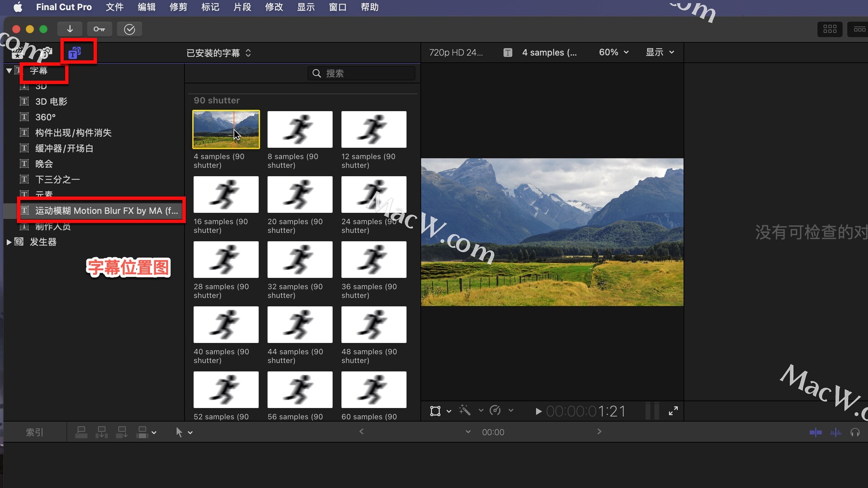Select the 3D 电影 title category
The width and height of the screenshot is (868, 488).
51,102
